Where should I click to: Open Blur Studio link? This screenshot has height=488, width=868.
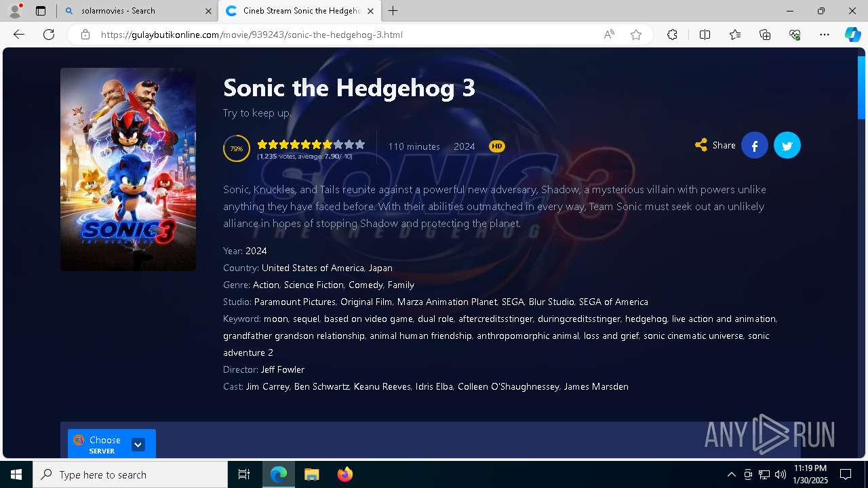point(551,302)
